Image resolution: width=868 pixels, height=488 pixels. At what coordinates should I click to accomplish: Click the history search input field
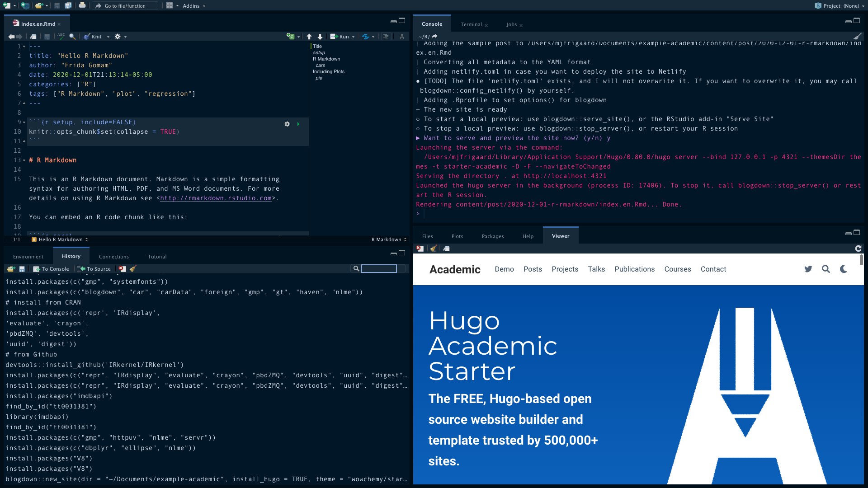pyautogui.click(x=379, y=269)
